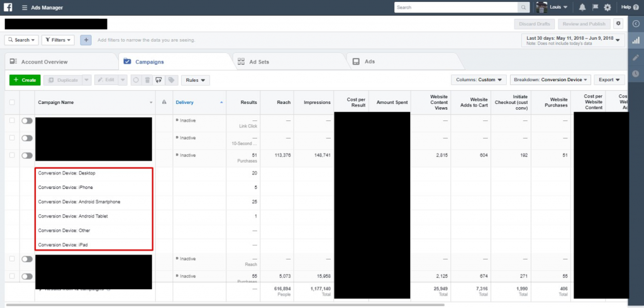Open the date range Last 30 days dropdown
Screen dimensions: 644x308
click(573, 40)
